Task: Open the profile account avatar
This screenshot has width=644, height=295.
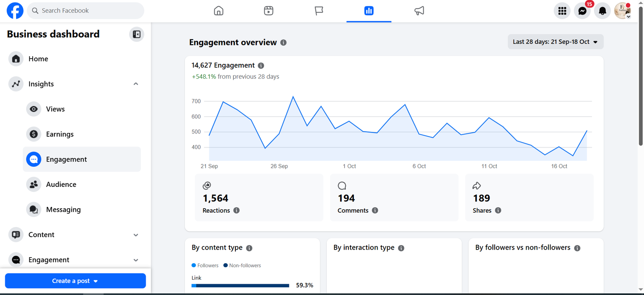Action: click(x=623, y=11)
